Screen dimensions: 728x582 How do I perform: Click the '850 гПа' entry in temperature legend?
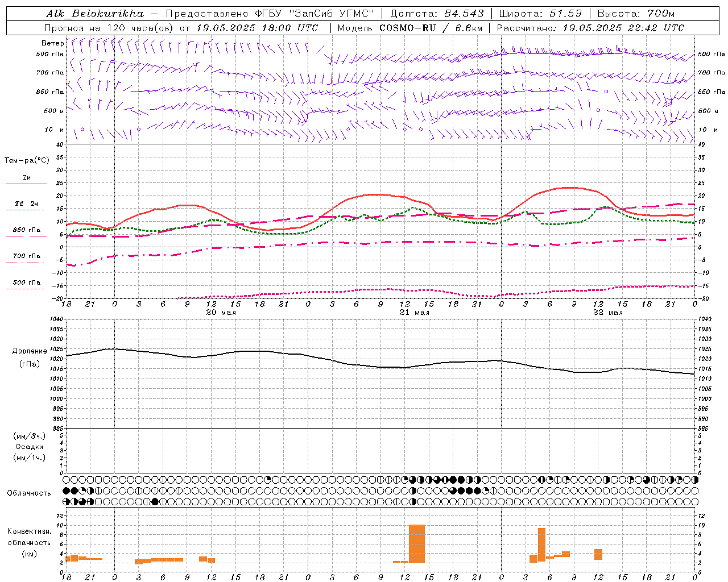click(x=26, y=230)
